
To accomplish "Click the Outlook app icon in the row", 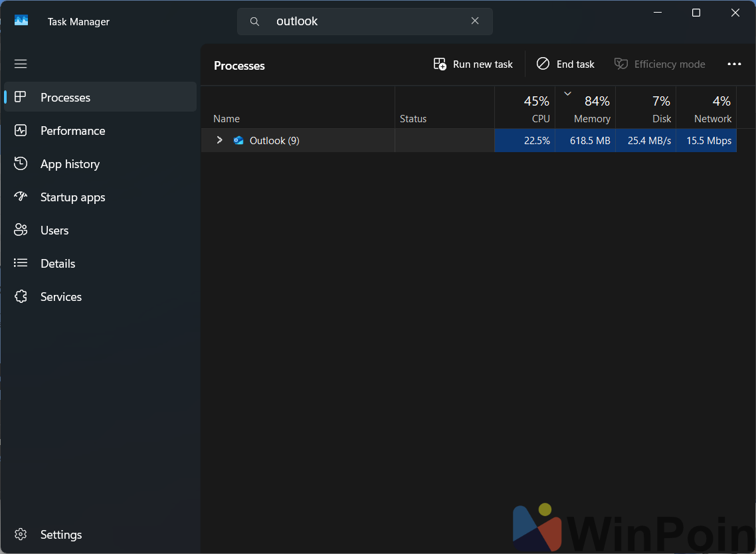I will [x=238, y=140].
